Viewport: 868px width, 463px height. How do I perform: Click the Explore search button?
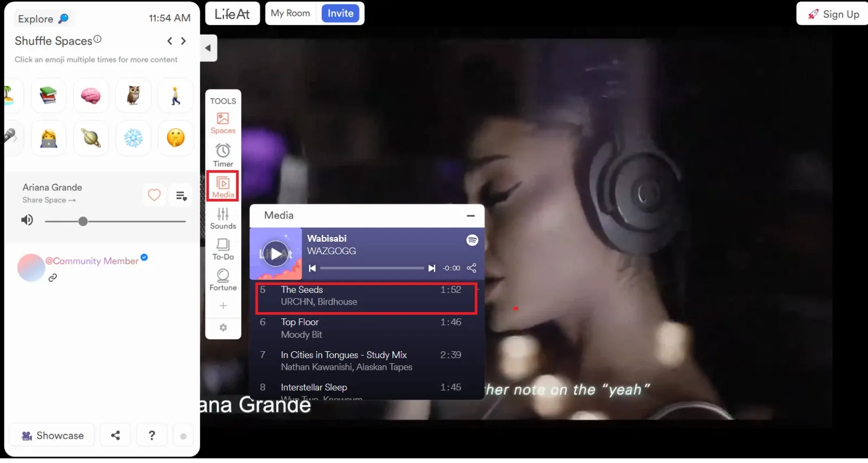[43, 18]
